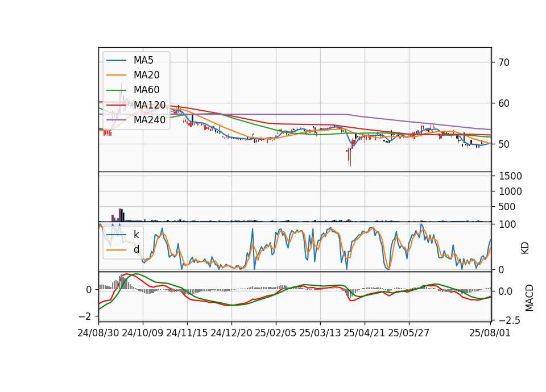Screen dimensions: 546x392
Task: Click the MACD right axis value 0.0
Action: [506, 291]
